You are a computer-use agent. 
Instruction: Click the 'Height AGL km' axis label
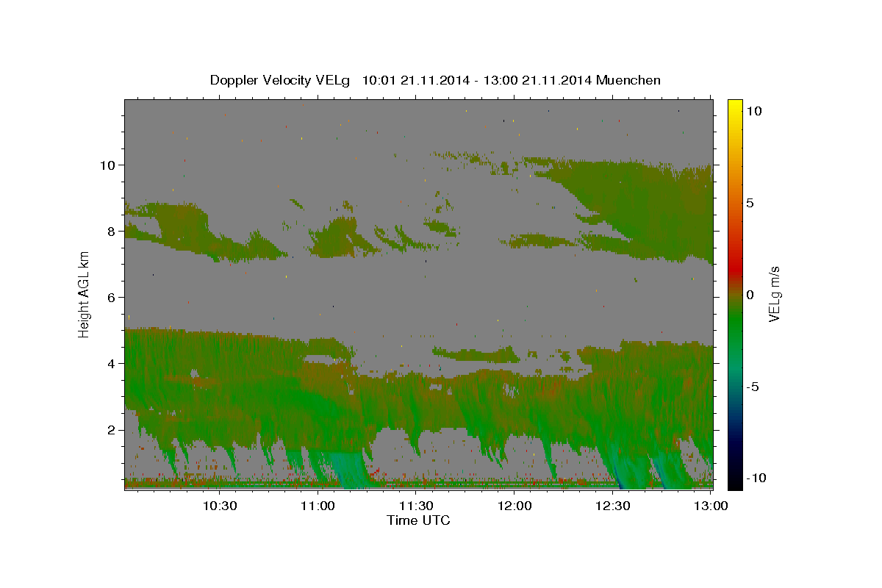85,294
